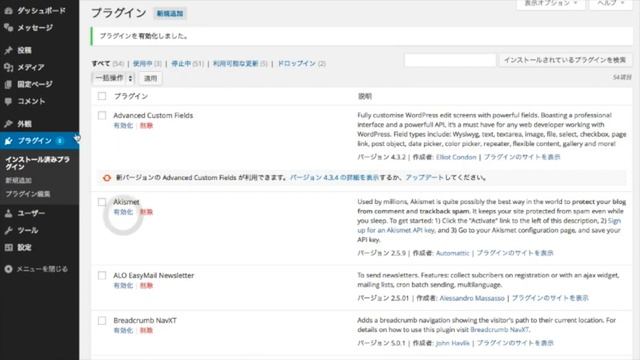Click プラグイン column header

coord(131,96)
